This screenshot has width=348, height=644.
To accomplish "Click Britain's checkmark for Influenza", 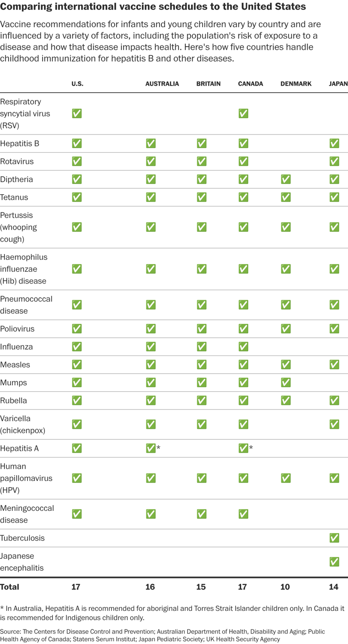I will click(202, 347).
